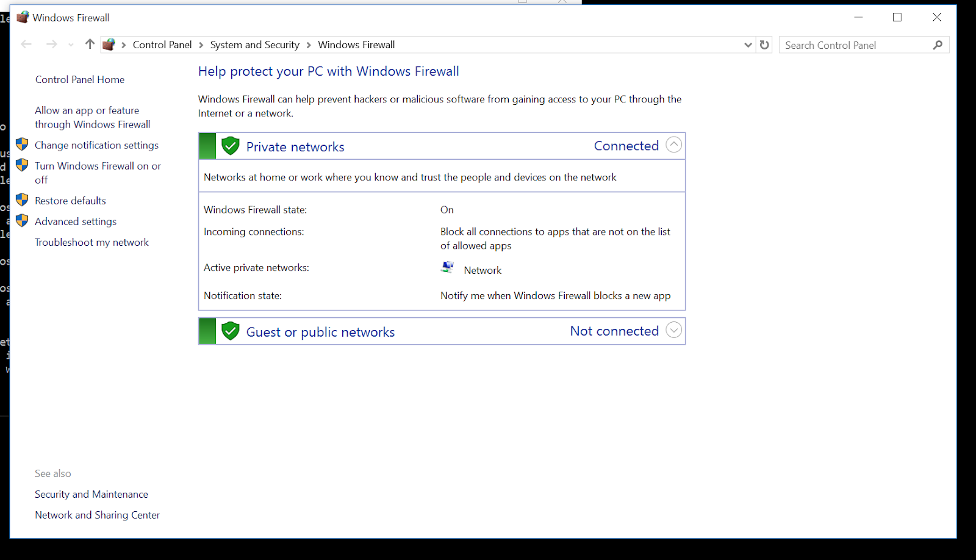976x560 pixels.
Task: Click the 'Windows Firewall state:' label
Action: pos(255,210)
